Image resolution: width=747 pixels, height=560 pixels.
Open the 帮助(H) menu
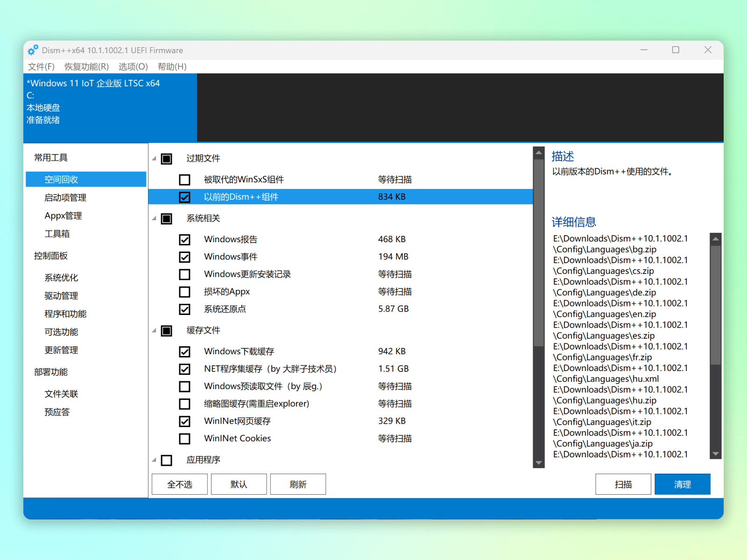tap(172, 67)
